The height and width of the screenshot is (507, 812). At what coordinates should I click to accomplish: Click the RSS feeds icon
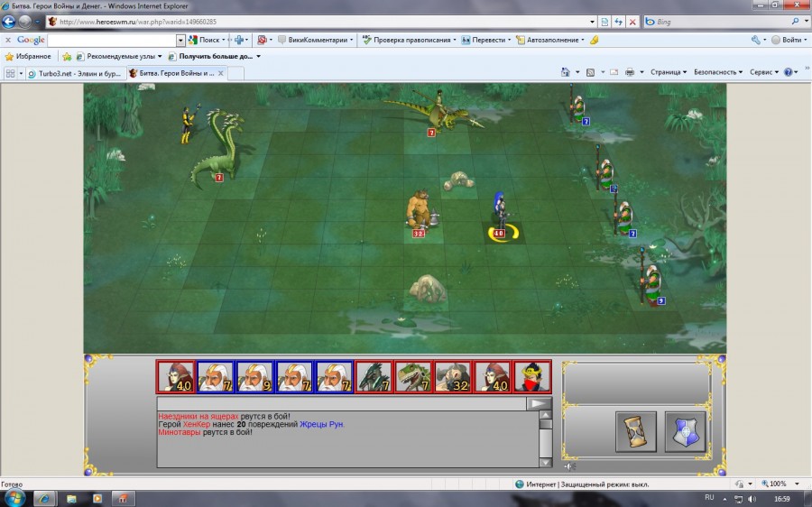click(590, 72)
